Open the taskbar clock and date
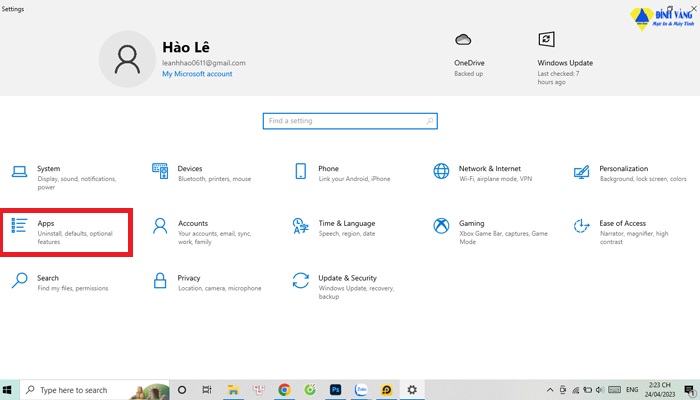 point(659,389)
